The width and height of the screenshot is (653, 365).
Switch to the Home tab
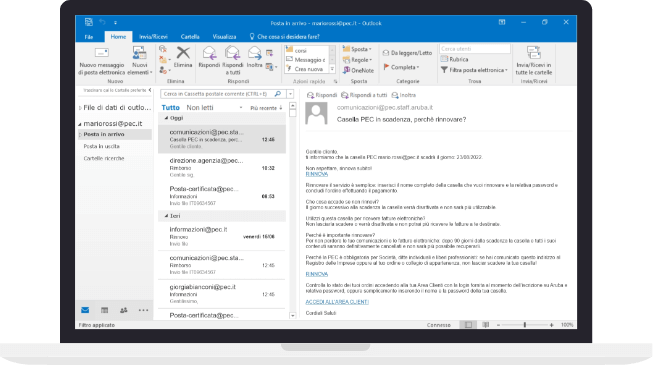(118, 37)
